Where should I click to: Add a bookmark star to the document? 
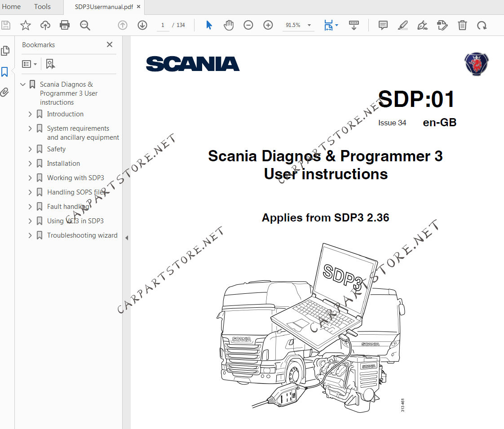pyautogui.click(x=26, y=25)
